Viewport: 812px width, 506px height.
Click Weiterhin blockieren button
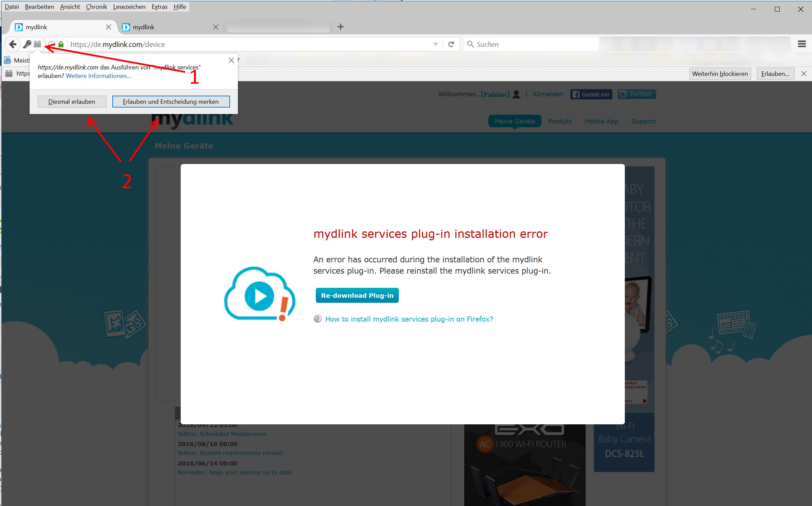pyautogui.click(x=720, y=74)
